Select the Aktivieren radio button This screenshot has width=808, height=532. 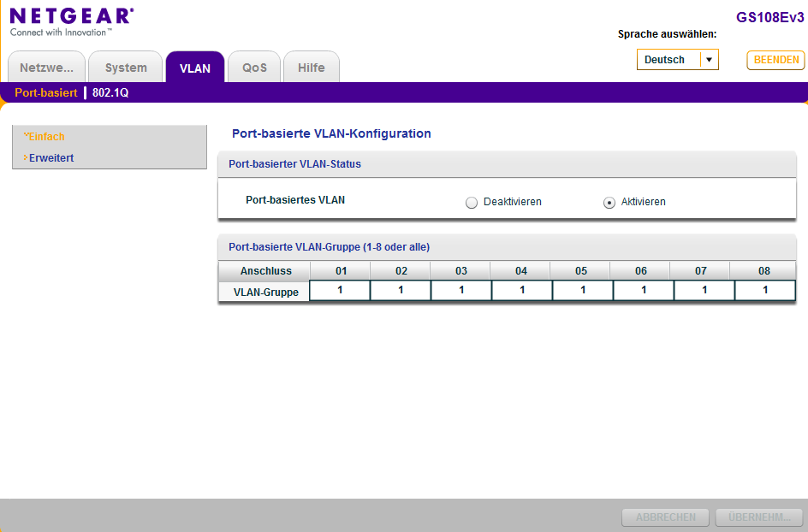pyautogui.click(x=609, y=203)
